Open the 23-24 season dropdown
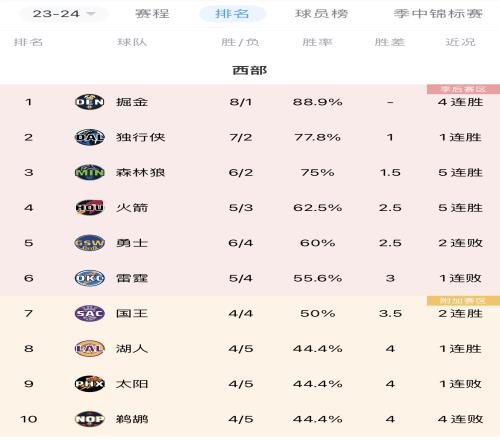Image resolution: width=500 pixels, height=440 pixels. 64,14
